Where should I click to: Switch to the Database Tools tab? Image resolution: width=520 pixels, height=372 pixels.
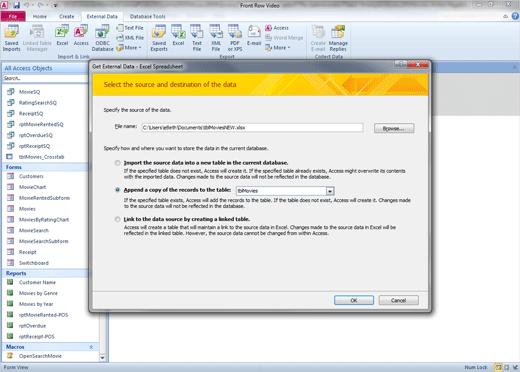tap(147, 16)
